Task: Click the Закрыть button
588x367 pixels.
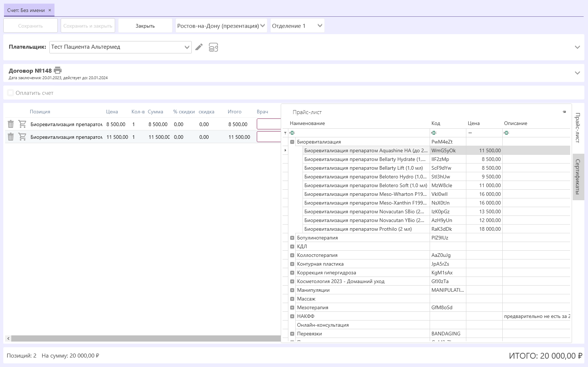Action: [145, 26]
